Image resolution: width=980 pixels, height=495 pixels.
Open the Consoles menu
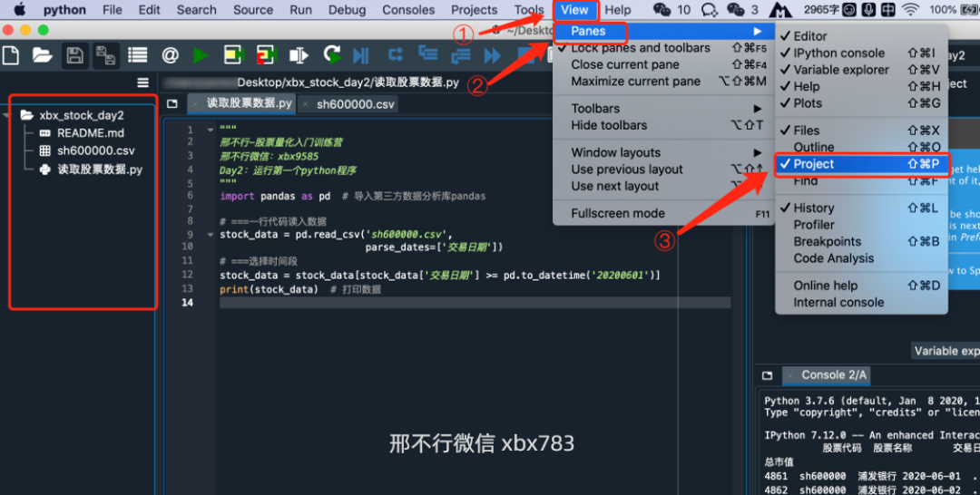tap(408, 9)
